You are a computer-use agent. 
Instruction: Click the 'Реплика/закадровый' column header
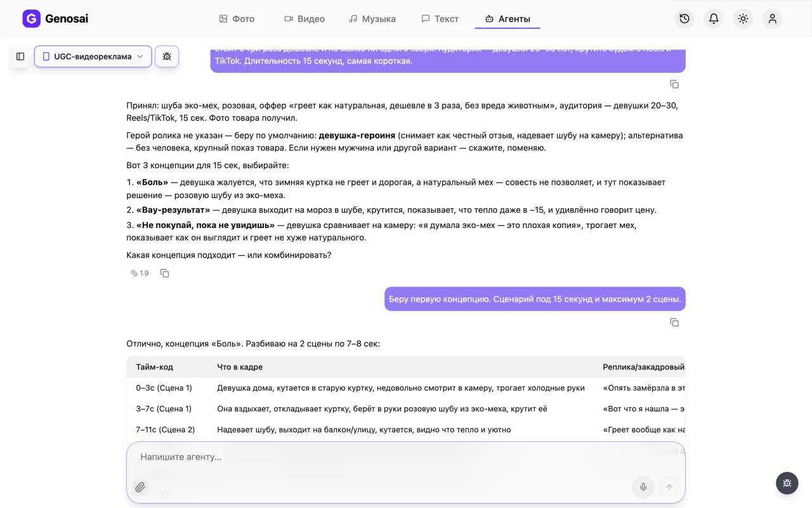click(x=644, y=367)
